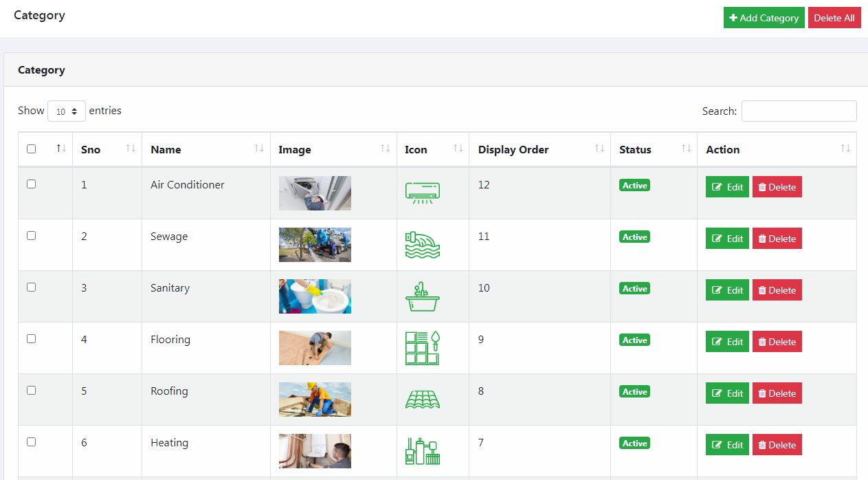
Task: Open the Show entries dropdown
Action: click(x=66, y=111)
